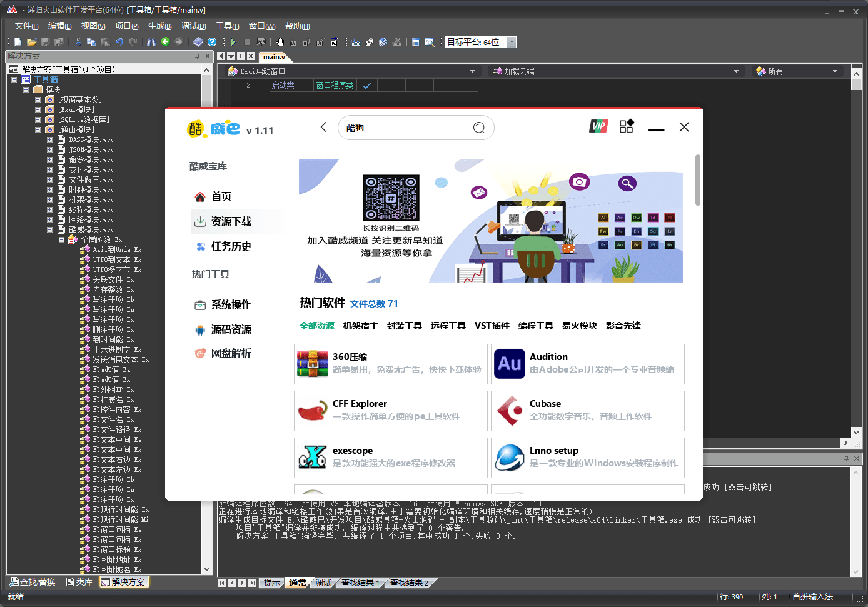Open the Audition software card
This screenshot has height=607, width=868.
[x=588, y=364]
